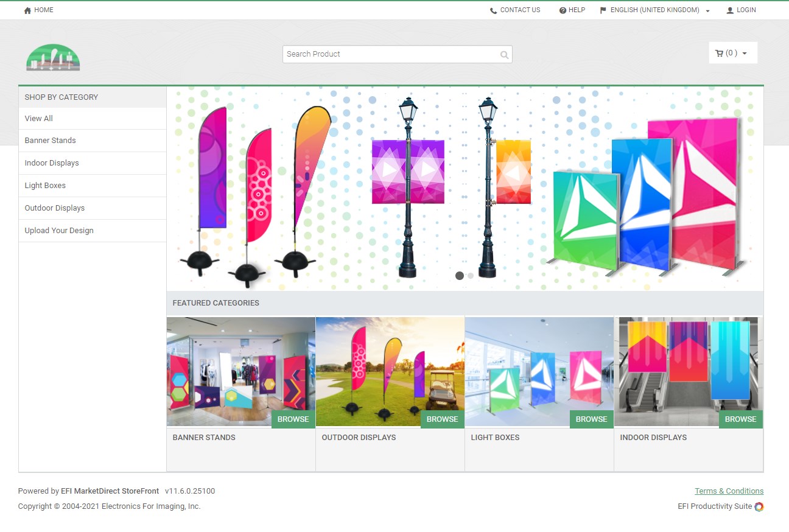The width and height of the screenshot is (789, 532).
Task: Open Upload Your Design category
Action: [x=59, y=231]
